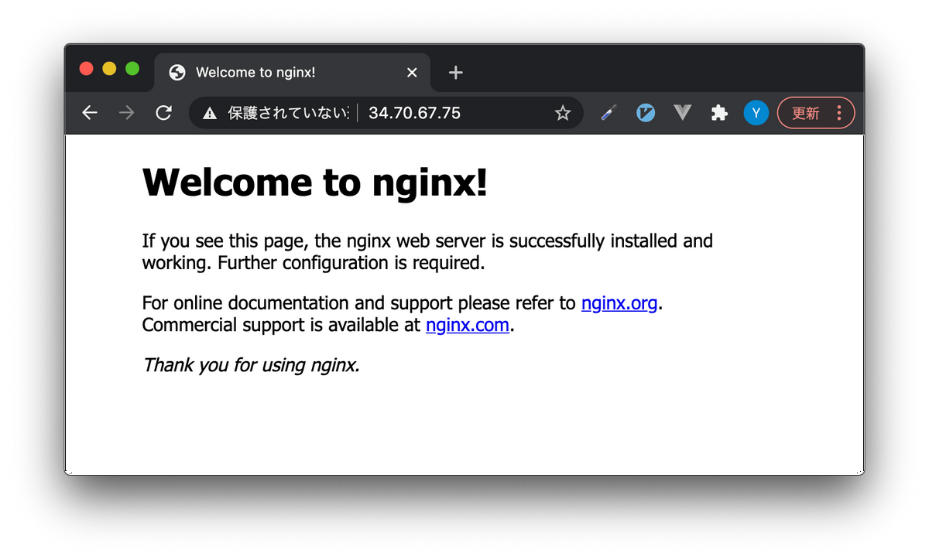Minimize the window with yellow button

[109, 69]
